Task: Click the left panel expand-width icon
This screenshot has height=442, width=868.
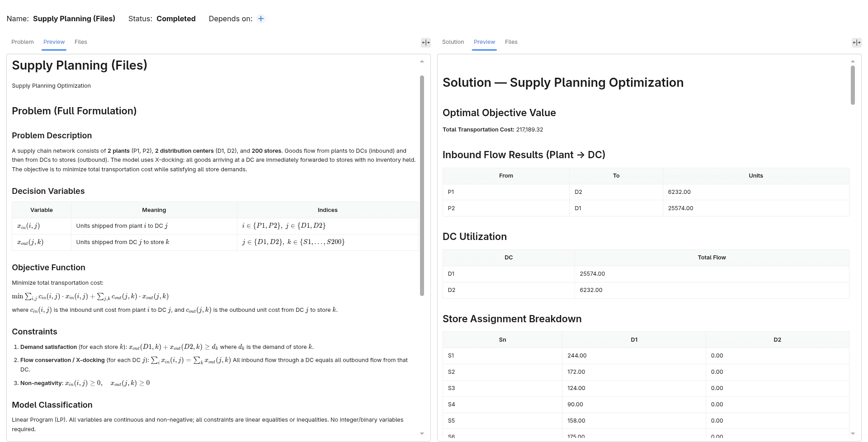Action: (x=426, y=42)
